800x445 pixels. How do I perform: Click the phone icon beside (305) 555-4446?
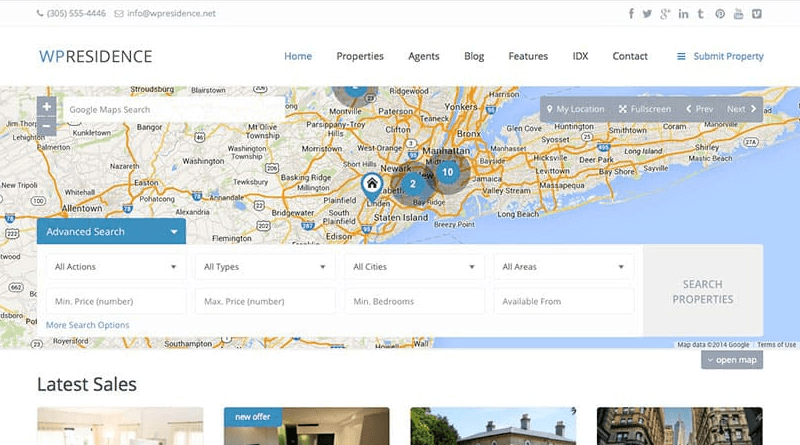40,14
